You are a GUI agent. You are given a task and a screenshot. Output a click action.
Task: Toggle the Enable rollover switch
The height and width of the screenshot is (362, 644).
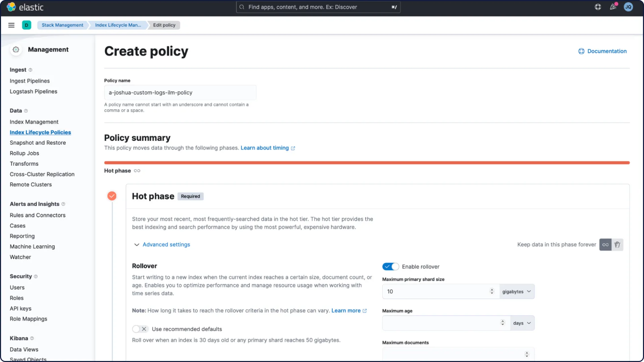390,267
